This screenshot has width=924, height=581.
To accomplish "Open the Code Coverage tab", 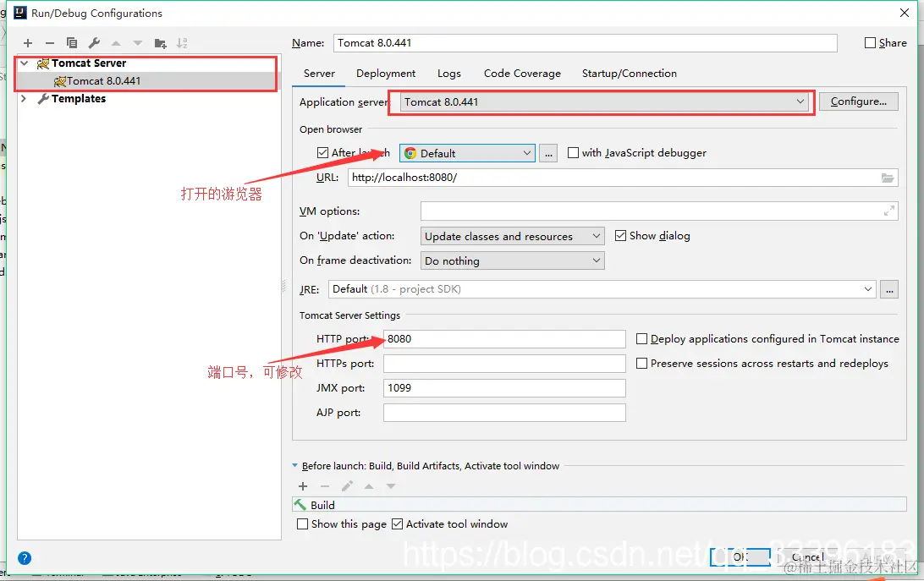I will [522, 74].
